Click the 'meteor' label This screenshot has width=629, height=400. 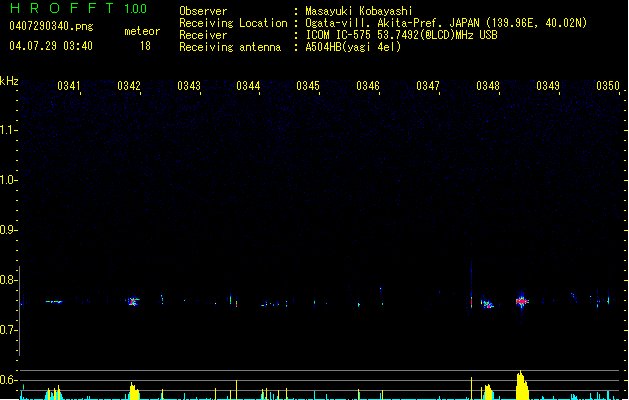point(142,31)
